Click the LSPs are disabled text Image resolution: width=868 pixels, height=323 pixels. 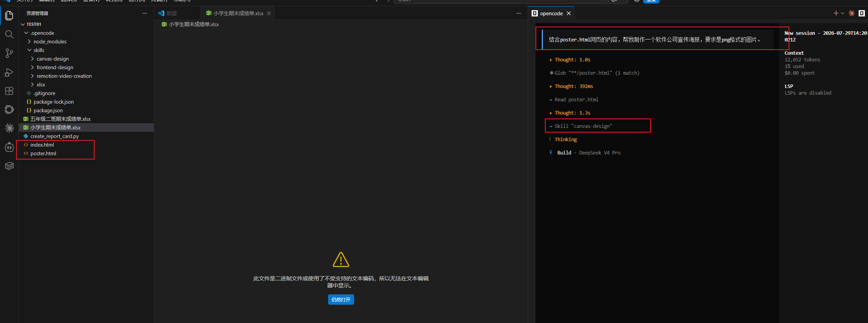pos(808,93)
